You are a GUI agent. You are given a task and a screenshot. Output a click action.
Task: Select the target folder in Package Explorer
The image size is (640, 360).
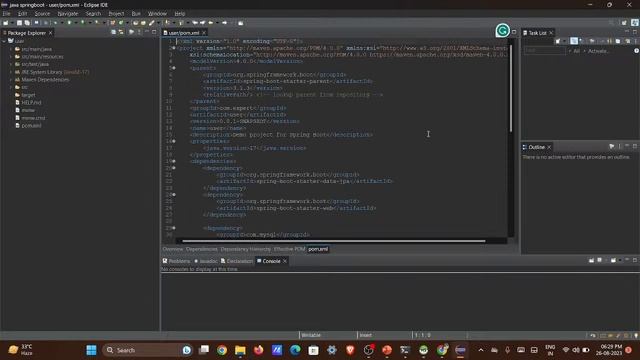(x=28, y=95)
